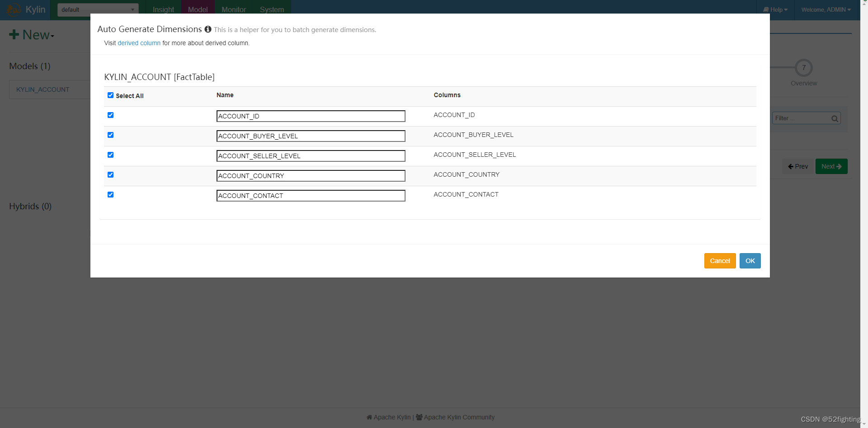Open the Welcome, ADMIN user menu
Viewport: 868px width, 428px height.
pyautogui.click(x=826, y=9)
